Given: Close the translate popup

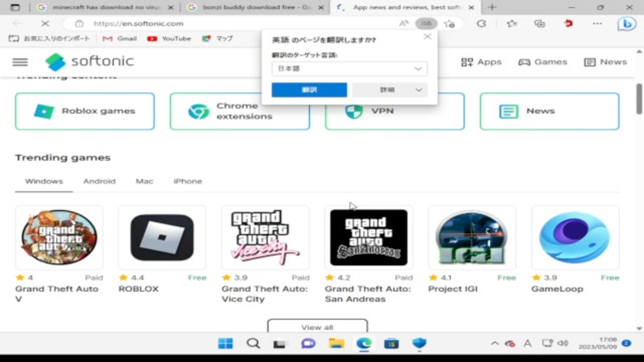Looking at the screenshot, I should click(x=427, y=37).
